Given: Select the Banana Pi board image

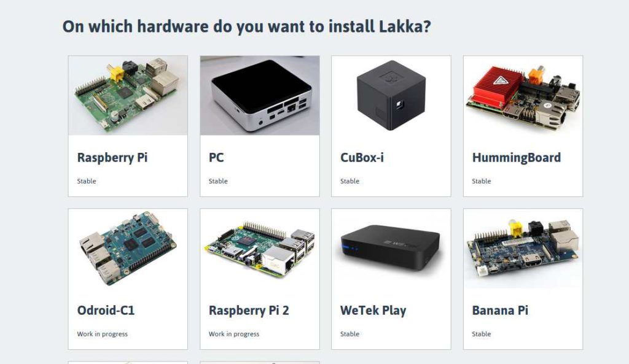Looking at the screenshot, I should point(523,249).
